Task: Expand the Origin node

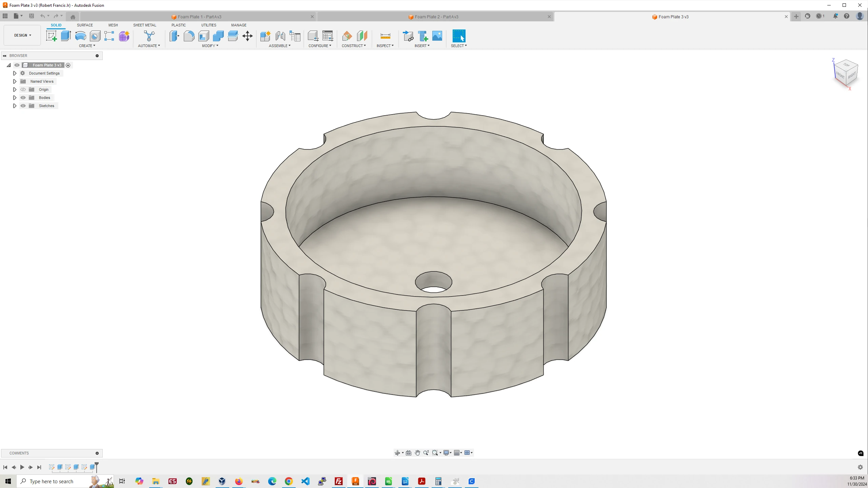Action: [15, 89]
